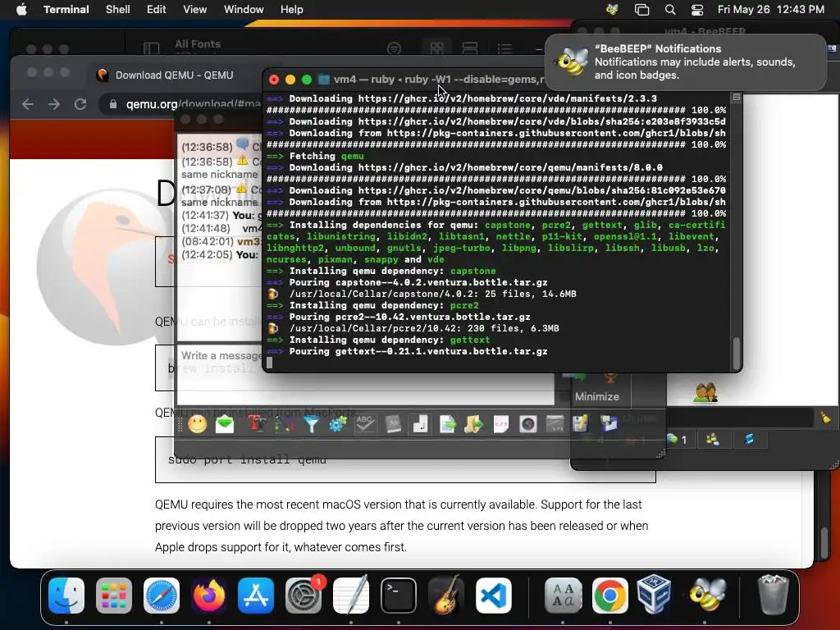Open Visual Studio Code from the Dock
The width and height of the screenshot is (840, 630).
(x=493, y=596)
